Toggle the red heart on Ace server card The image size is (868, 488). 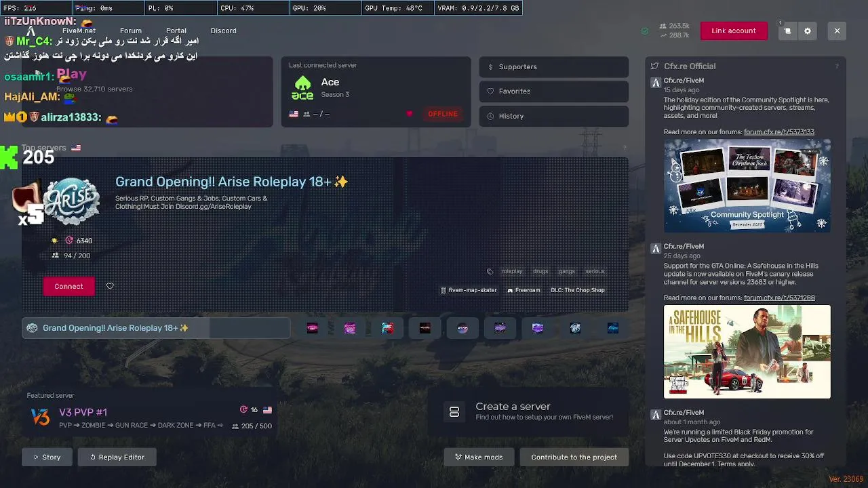(409, 114)
